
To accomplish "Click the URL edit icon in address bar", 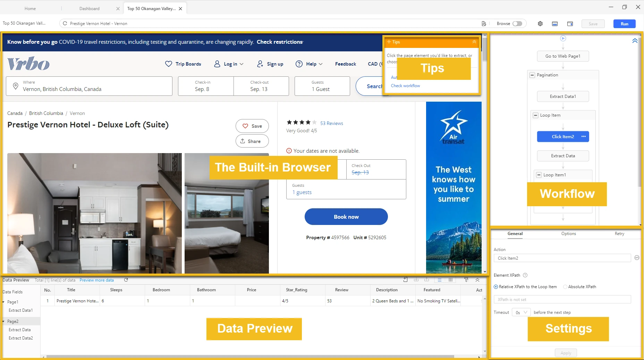I will tap(484, 24).
